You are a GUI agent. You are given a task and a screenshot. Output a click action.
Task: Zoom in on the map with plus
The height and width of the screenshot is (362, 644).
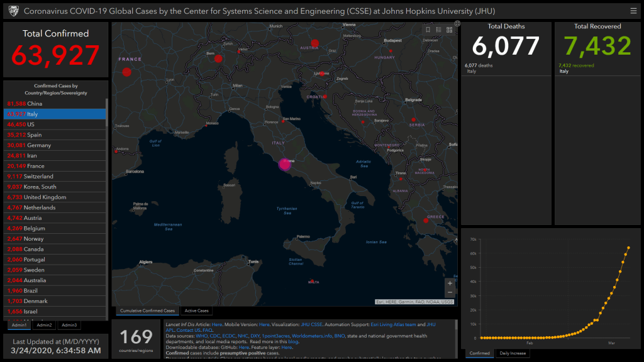tap(450, 283)
